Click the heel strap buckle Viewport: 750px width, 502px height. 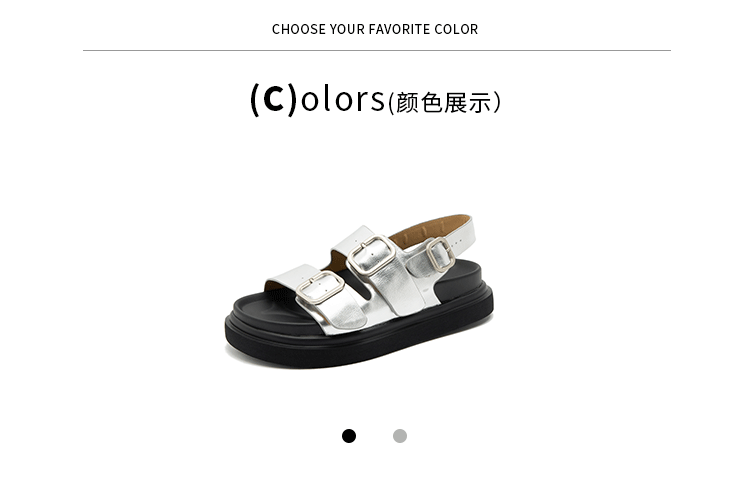click(441, 254)
